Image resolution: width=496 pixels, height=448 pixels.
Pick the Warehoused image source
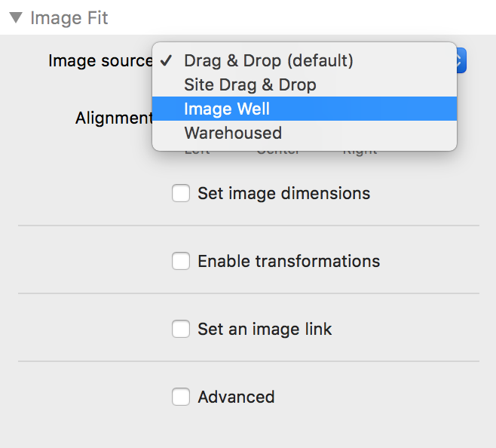(x=233, y=133)
